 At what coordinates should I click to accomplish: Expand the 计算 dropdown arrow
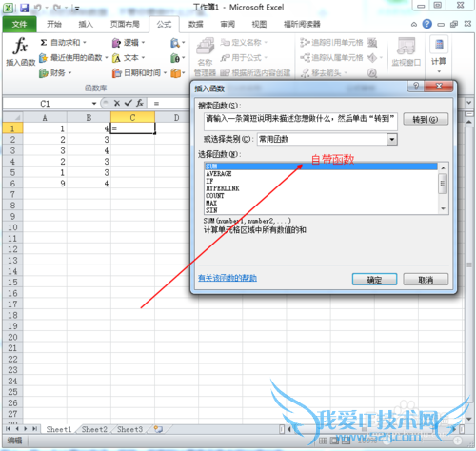pos(439,71)
